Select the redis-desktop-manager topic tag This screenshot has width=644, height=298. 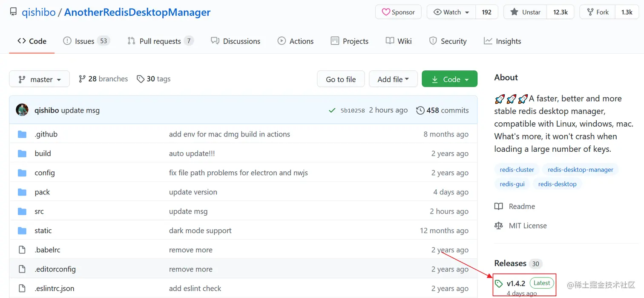coord(581,170)
